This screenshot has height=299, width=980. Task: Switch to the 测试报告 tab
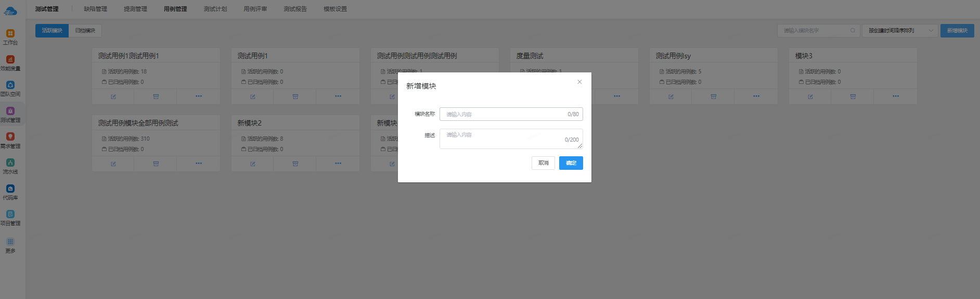coord(295,9)
